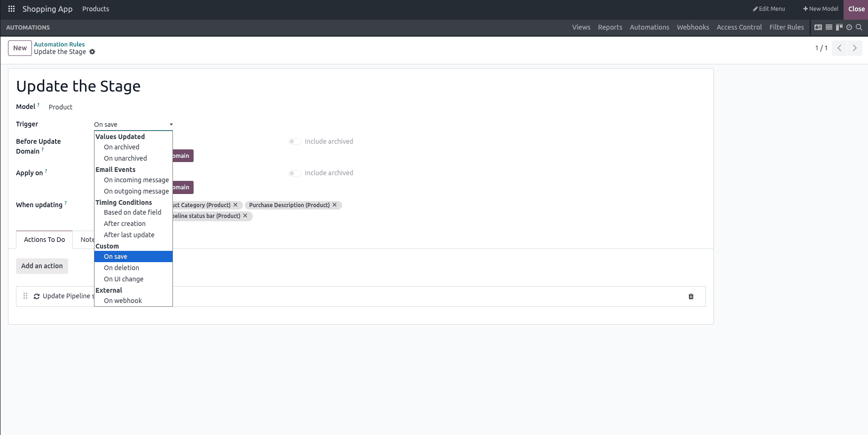Image resolution: width=868 pixels, height=435 pixels.
Task: Choose the On UI change trigger option
Action: point(133,279)
